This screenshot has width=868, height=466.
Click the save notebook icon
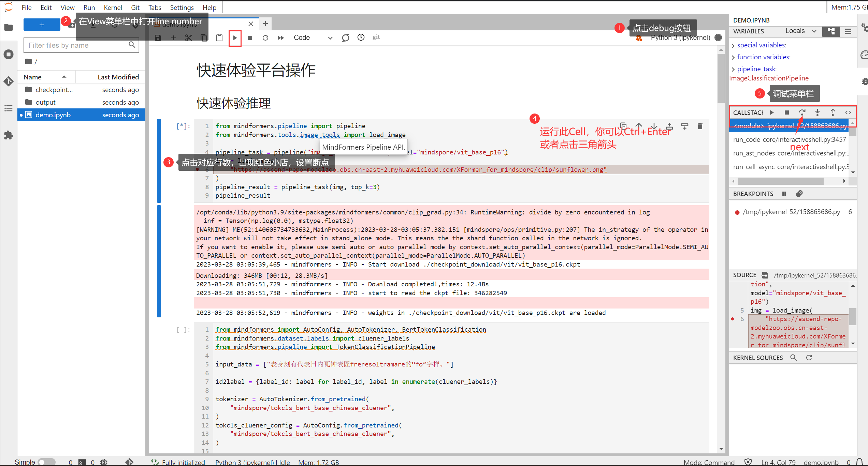pyautogui.click(x=158, y=38)
